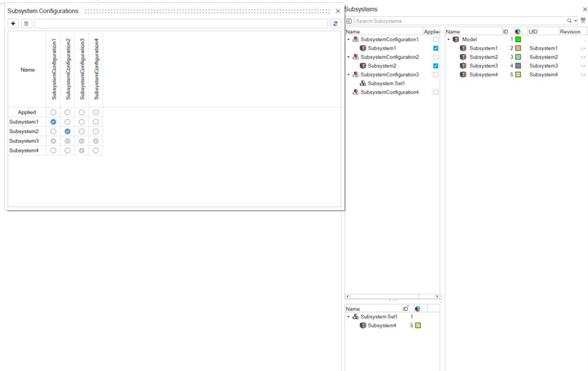Screen dimensions: 588x371
Task: Collapse SubsystemConfiguration2 tree node
Action: (x=349, y=57)
